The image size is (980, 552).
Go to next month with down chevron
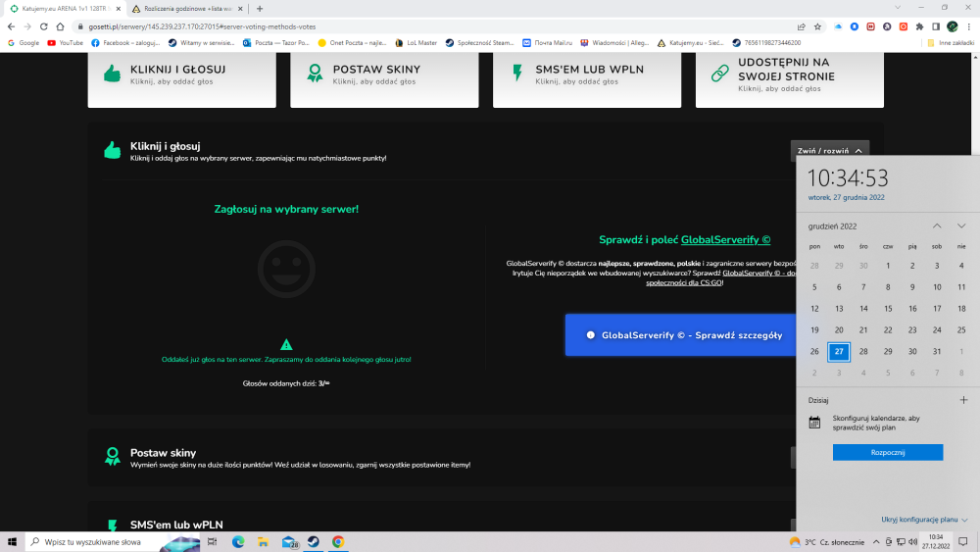click(x=961, y=226)
